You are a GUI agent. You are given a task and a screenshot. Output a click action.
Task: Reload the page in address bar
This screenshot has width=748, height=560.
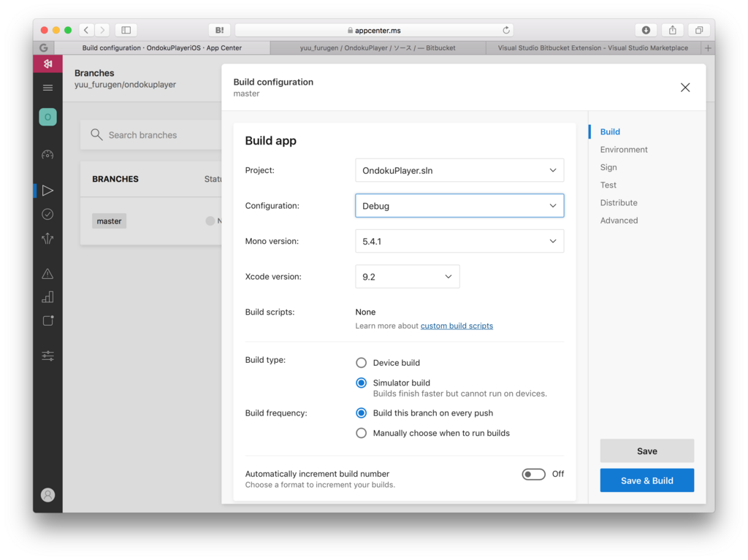[x=506, y=30]
